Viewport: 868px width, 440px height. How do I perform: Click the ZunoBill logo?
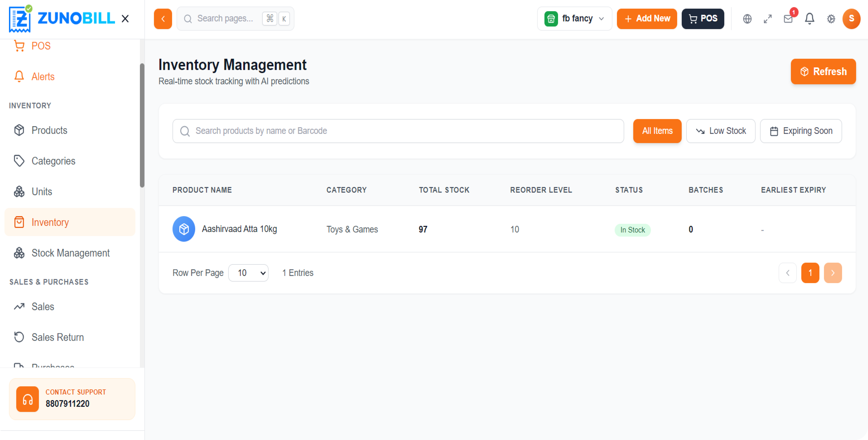pyautogui.click(x=62, y=19)
